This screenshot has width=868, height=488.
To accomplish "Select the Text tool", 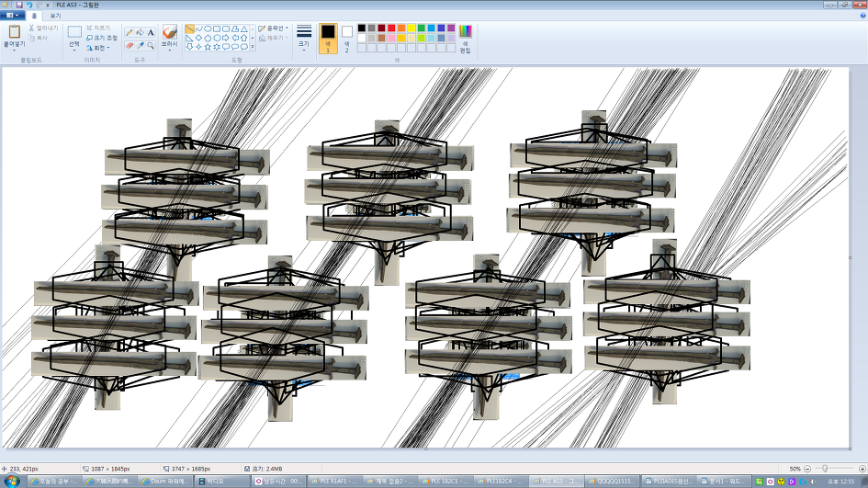I will (151, 32).
